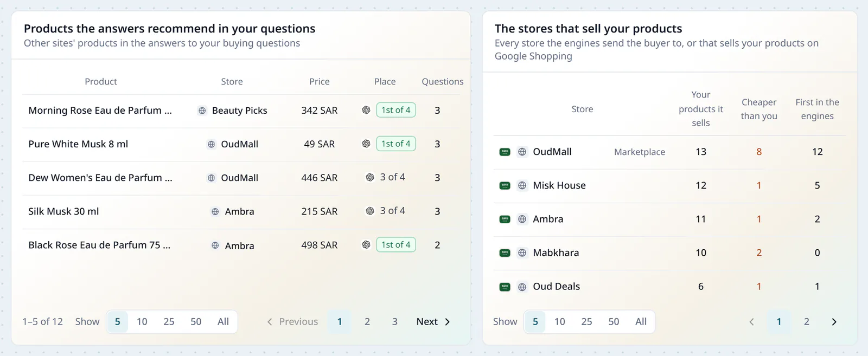Click the Beauty Picks store name
Viewport: 868px width, 356px height.
[x=240, y=111]
